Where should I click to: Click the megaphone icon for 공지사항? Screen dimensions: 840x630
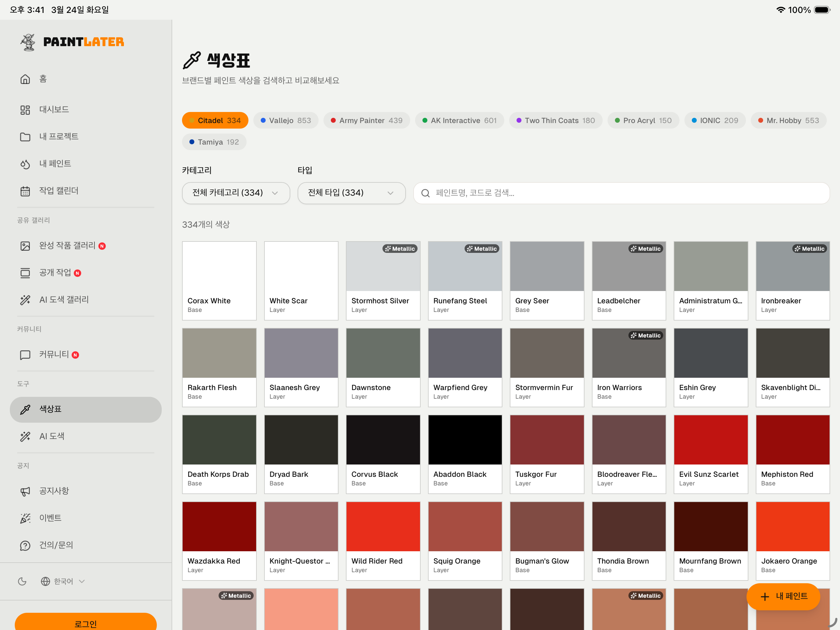25,491
